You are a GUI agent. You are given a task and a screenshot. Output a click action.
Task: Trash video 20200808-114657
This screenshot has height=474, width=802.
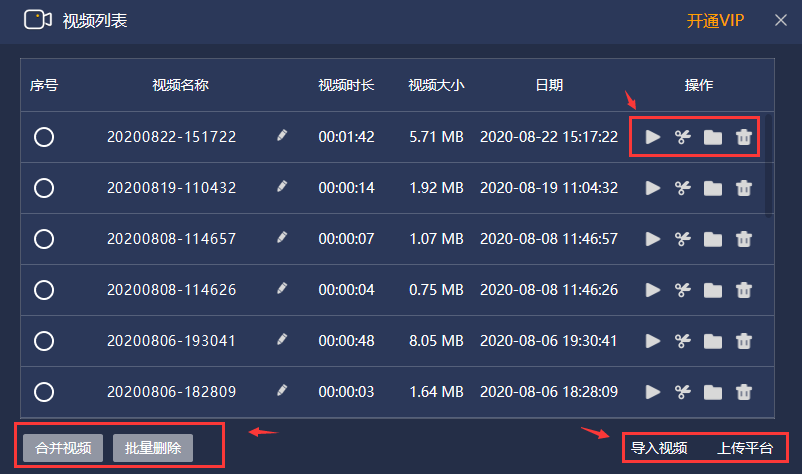744,239
